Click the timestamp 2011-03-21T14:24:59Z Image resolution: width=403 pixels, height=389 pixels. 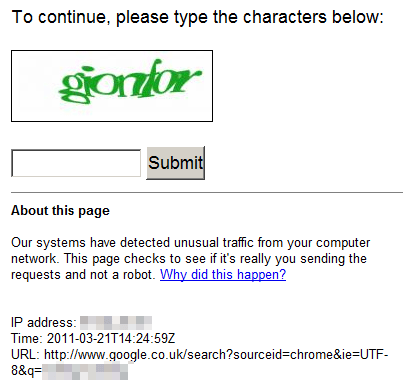(x=111, y=338)
